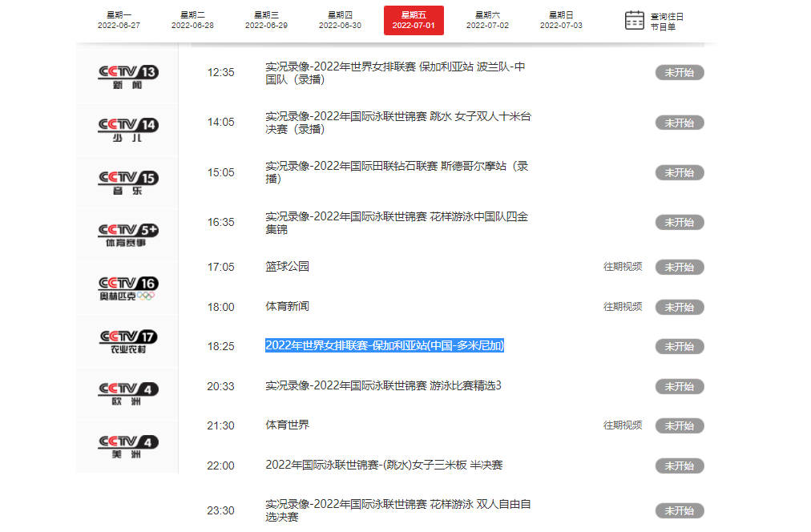
Task: Open the 体育新闻 program entry
Action: coord(287,307)
